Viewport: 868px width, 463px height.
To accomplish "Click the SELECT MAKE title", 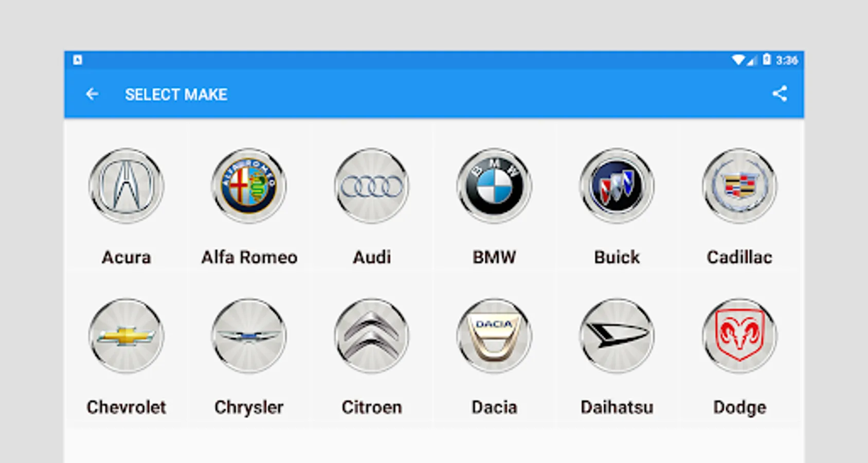I will tap(176, 94).
